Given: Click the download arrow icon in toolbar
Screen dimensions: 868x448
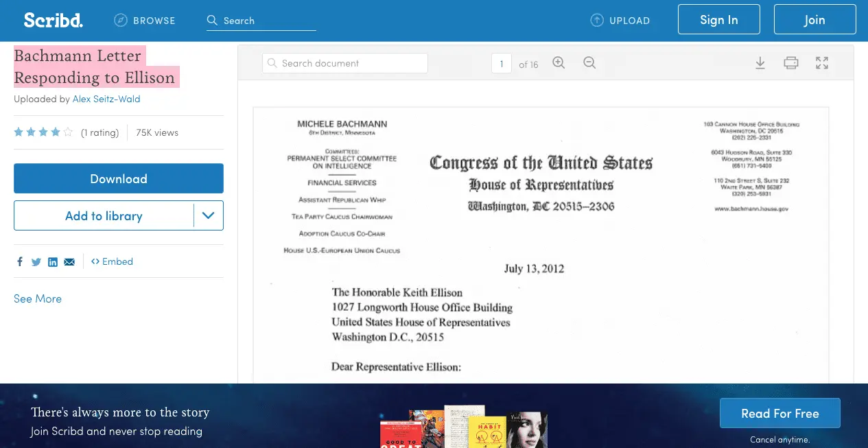Looking at the screenshot, I should (760, 63).
